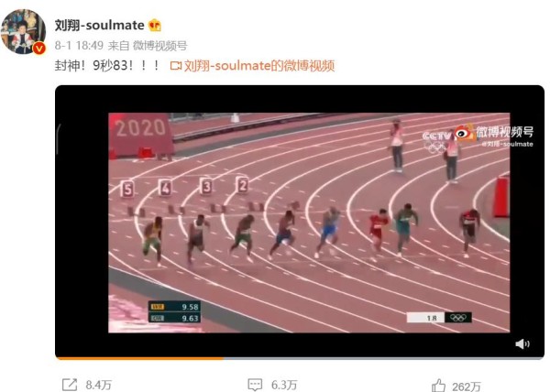Click the video frame to pause playback

[x=309, y=223]
